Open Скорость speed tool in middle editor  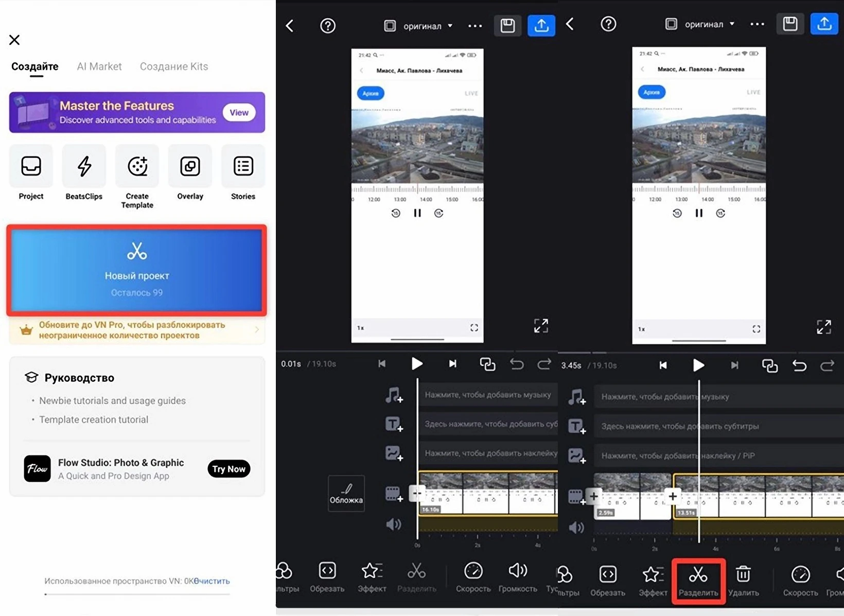473,577
